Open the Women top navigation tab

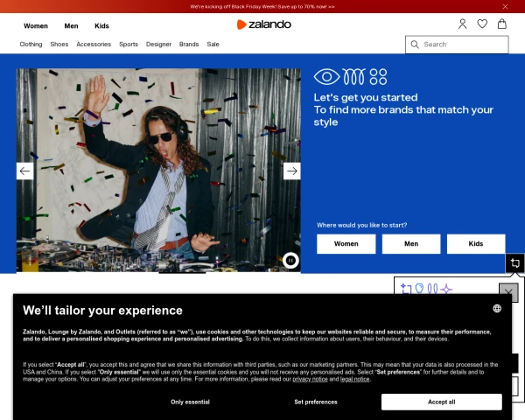[36, 26]
